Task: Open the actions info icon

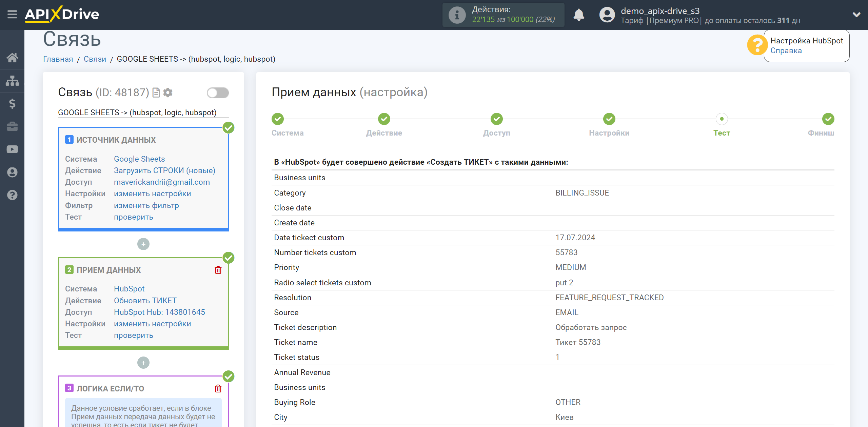Action: (457, 15)
